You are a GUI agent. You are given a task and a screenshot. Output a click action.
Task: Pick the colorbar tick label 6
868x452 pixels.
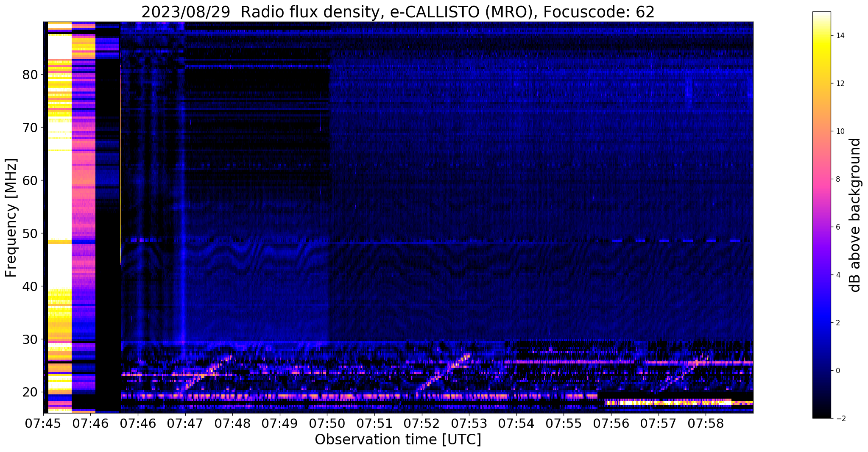tap(837, 227)
